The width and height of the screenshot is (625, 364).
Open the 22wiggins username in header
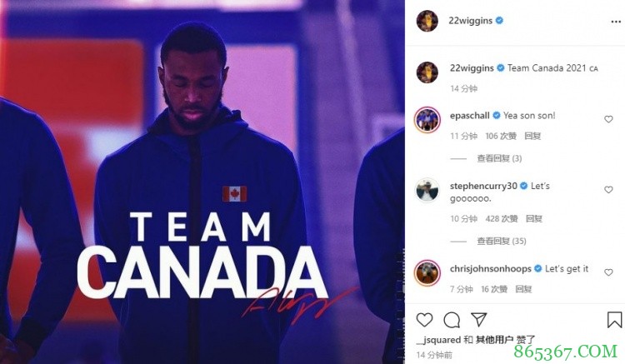click(470, 21)
